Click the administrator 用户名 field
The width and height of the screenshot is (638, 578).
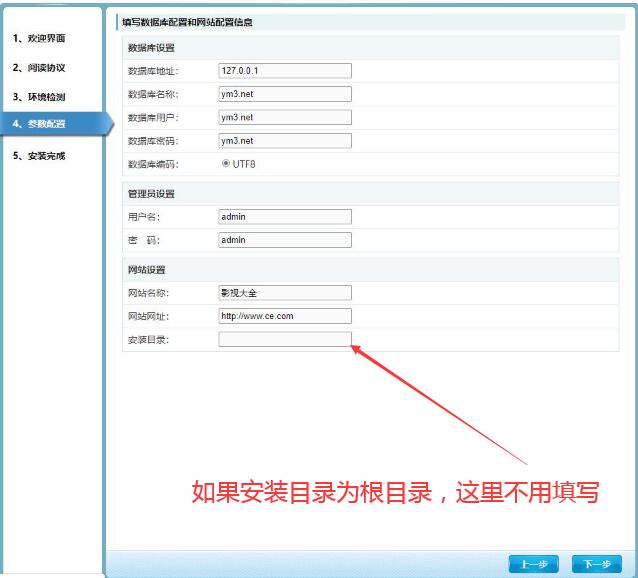285,217
